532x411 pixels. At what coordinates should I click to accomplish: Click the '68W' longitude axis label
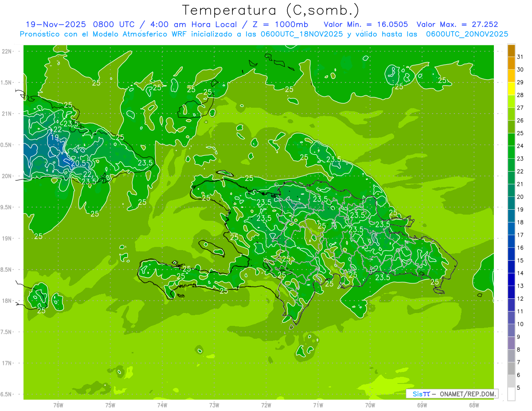coord(474,405)
